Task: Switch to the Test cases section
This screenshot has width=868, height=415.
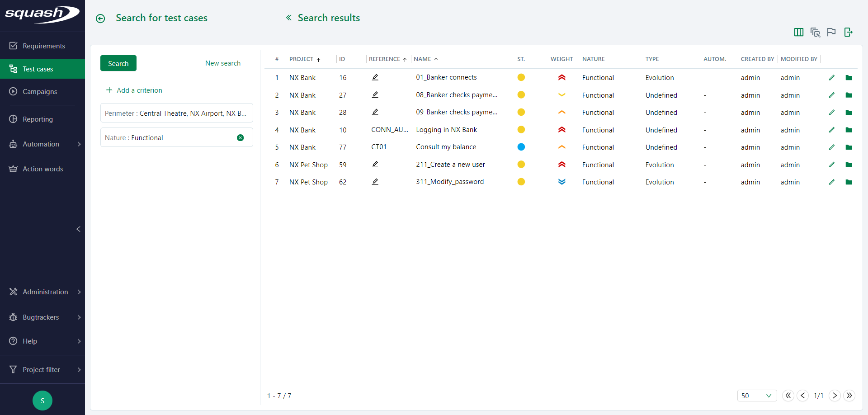Action: (38, 69)
